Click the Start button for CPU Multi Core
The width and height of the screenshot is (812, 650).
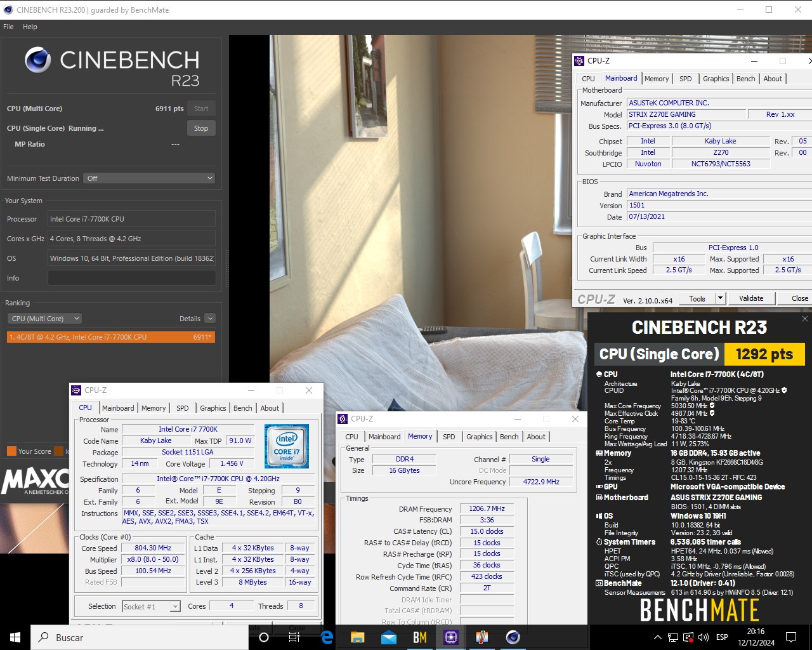point(201,109)
